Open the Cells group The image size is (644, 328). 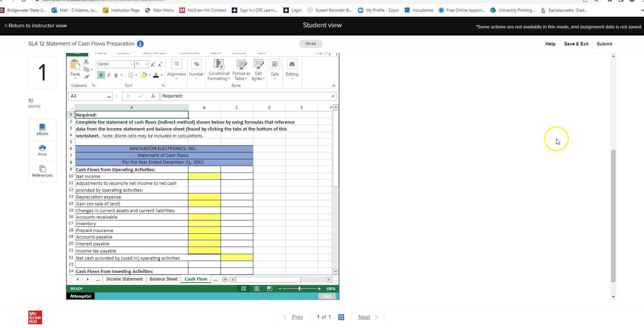pos(275,70)
